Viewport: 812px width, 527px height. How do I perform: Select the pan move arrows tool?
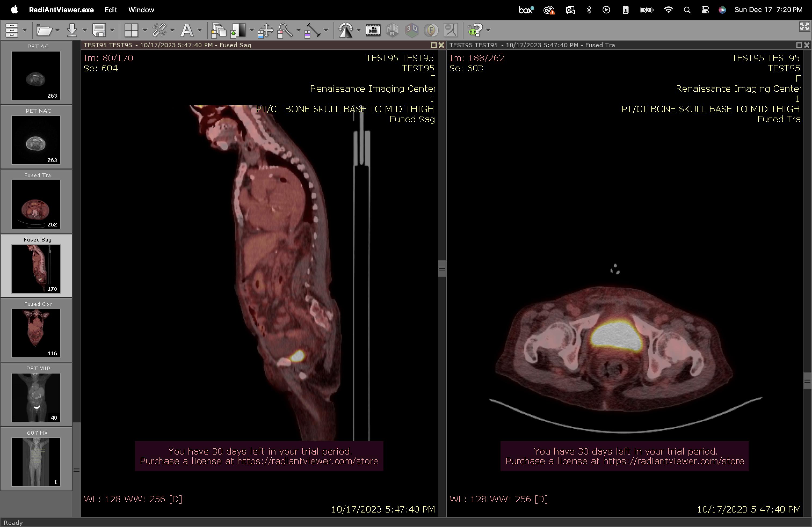(266, 30)
